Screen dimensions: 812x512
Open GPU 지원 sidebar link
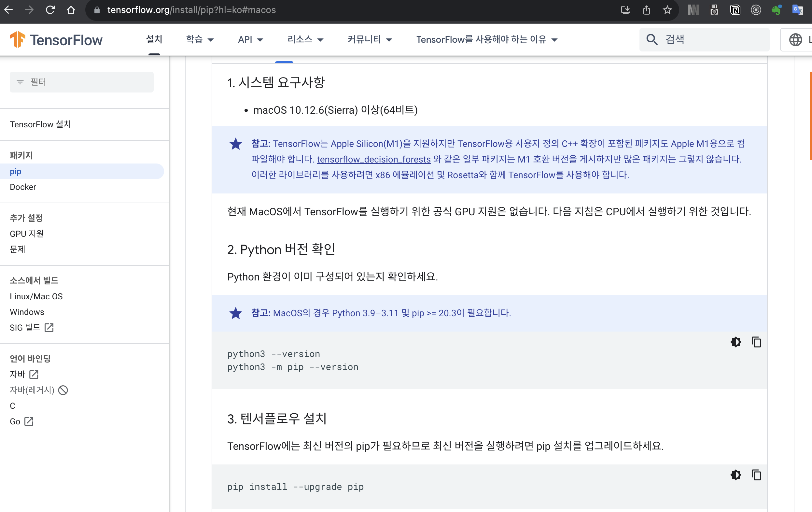click(27, 234)
